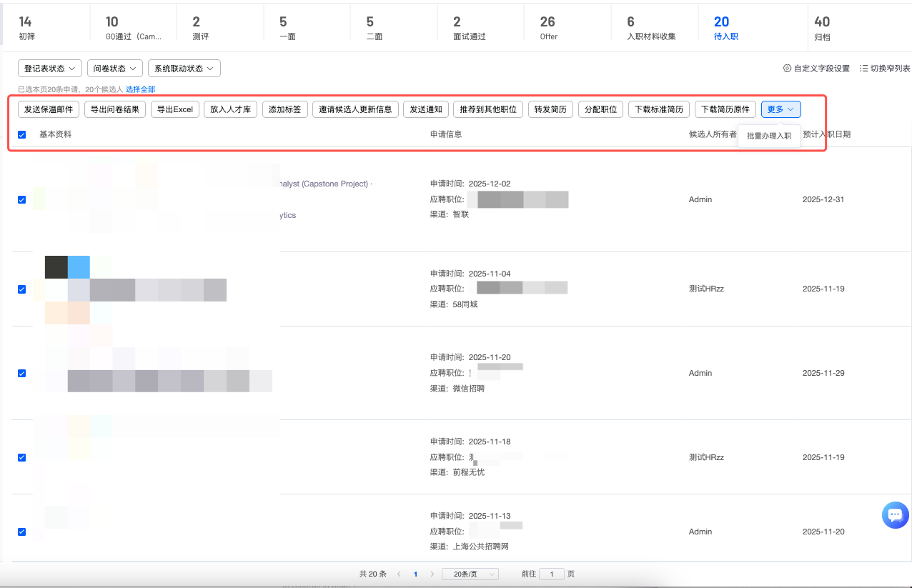
Task: Uncheck the row with 申请时间 2025-12-02
Action: [x=21, y=199]
